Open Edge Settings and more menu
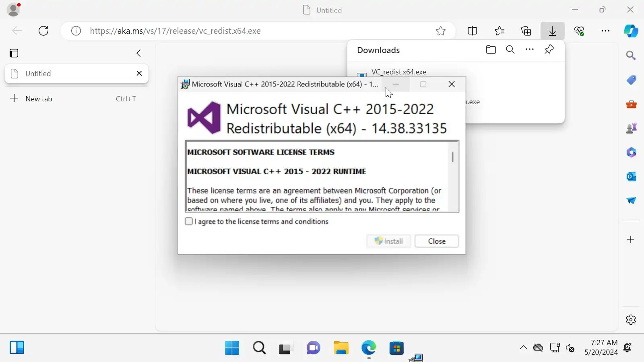The image size is (644, 362). tap(605, 31)
